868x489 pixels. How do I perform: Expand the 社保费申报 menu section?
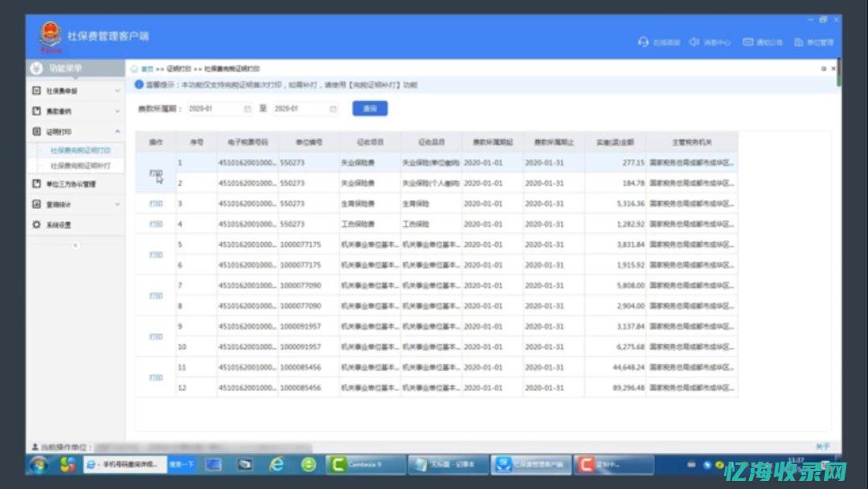click(x=117, y=91)
